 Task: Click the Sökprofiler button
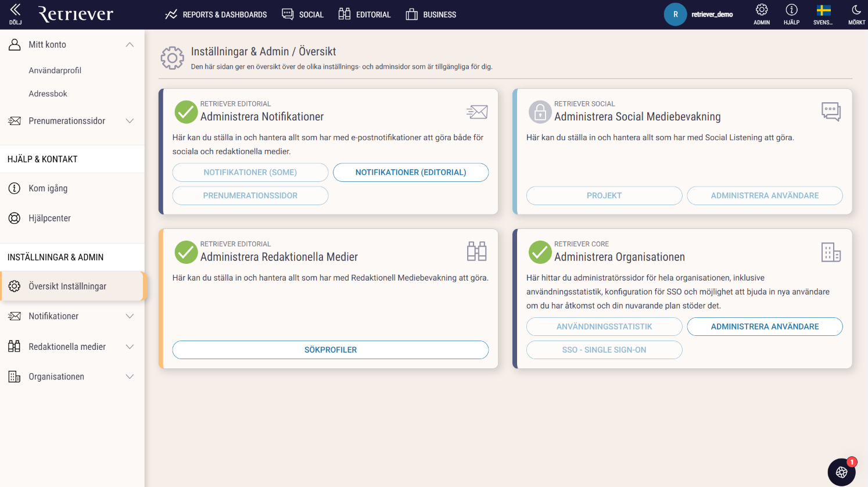click(331, 350)
